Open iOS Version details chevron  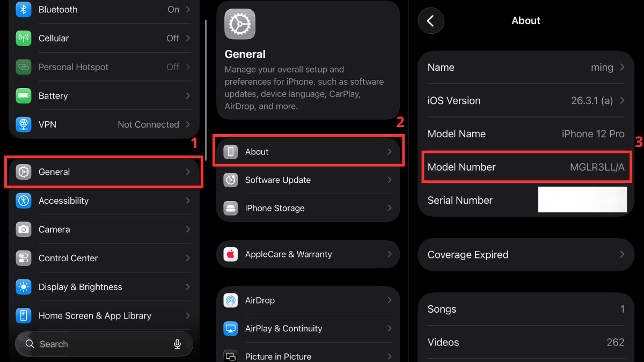[622, 100]
